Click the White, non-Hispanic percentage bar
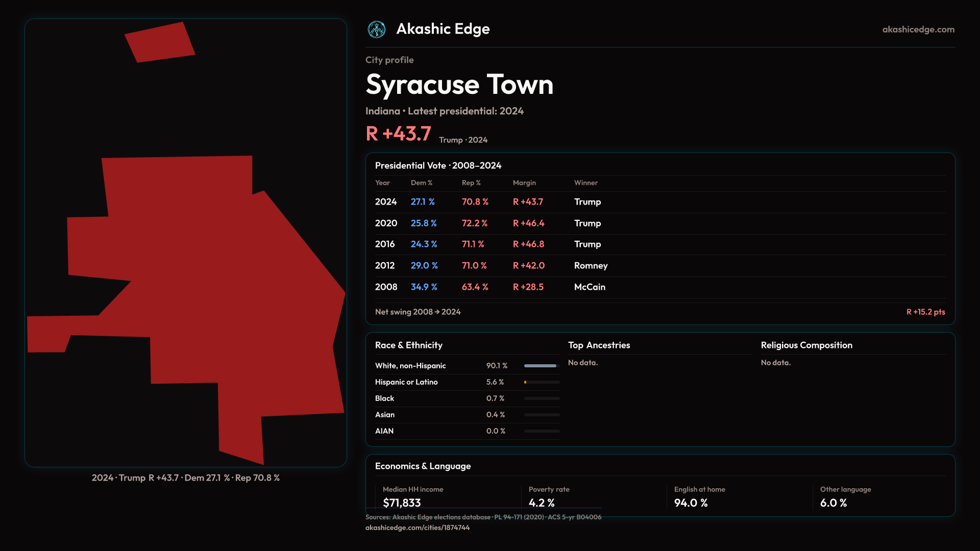Screen dimensions: 980x551 click(x=540, y=366)
